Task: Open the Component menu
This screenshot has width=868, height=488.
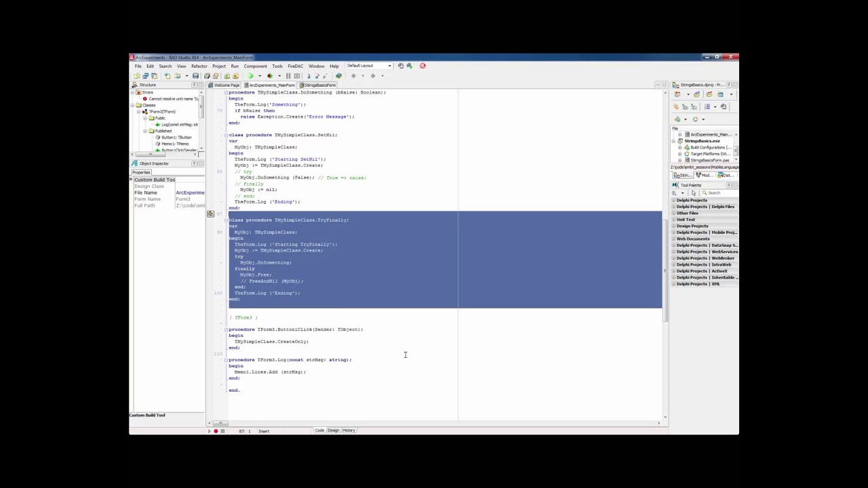Action: (x=256, y=66)
